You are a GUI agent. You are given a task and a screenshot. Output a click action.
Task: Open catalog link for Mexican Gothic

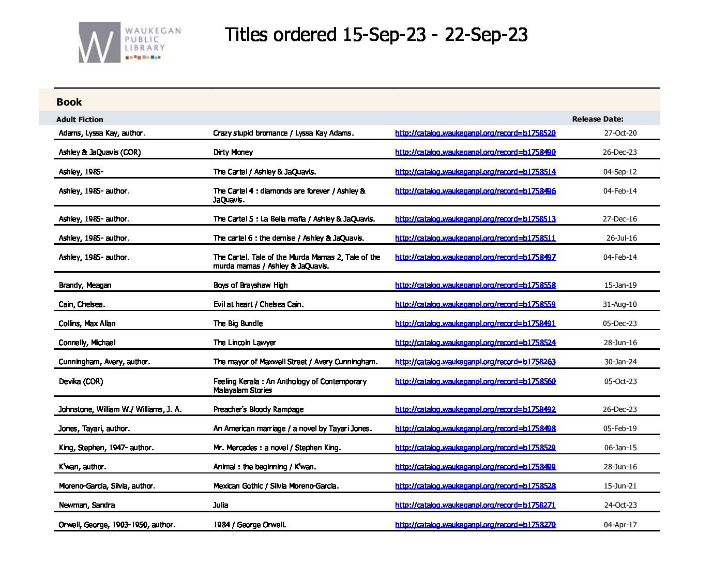point(475,486)
